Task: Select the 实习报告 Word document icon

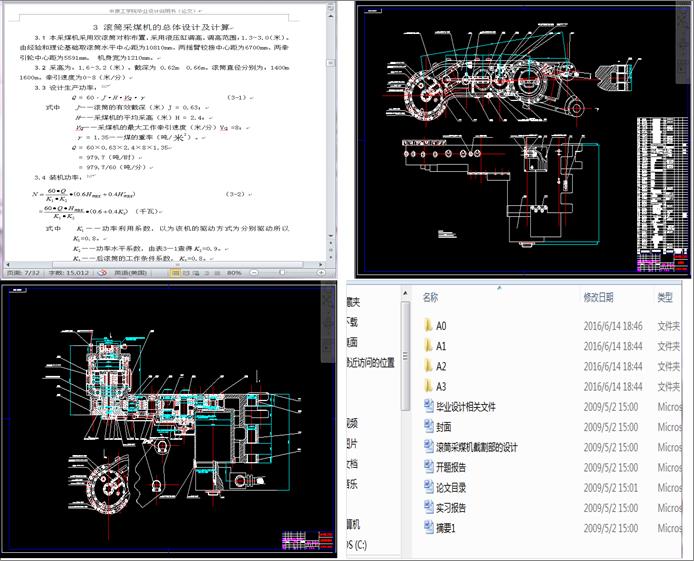Action: [x=428, y=507]
